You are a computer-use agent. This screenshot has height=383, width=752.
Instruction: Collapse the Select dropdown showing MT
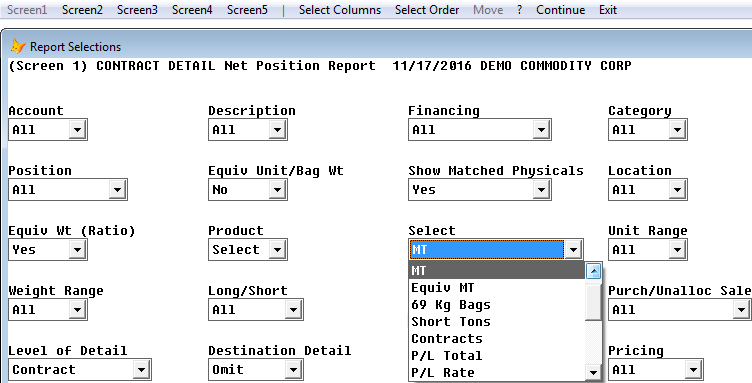coord(573,250)
